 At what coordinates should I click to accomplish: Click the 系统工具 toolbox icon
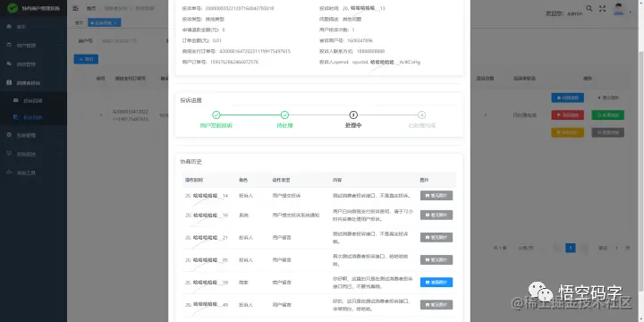pyautogui.click(x=9, y=173)
